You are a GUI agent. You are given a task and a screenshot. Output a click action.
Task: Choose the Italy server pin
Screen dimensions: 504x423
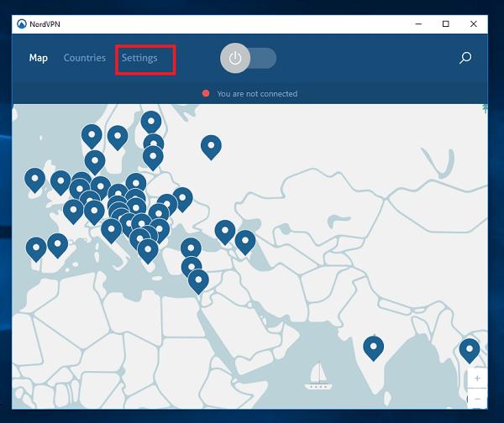(111, 231)
